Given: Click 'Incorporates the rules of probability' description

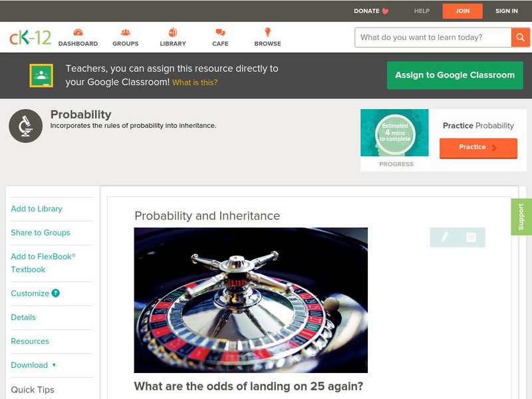Looking at the screenshot, I should coord(134,126).
